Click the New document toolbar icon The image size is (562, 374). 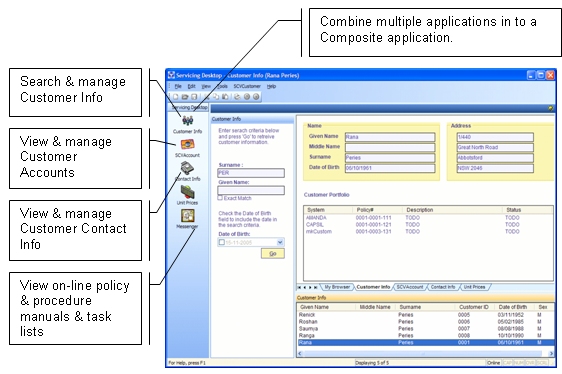point(176,97)
